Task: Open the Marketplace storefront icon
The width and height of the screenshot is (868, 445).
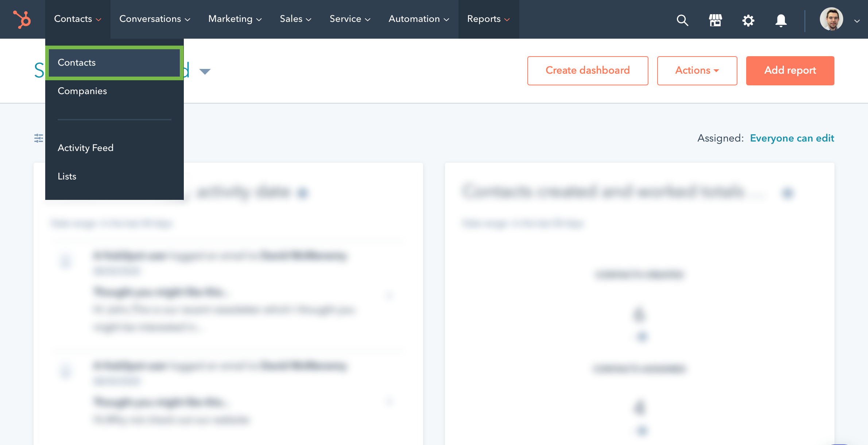Action: (715, 20)
